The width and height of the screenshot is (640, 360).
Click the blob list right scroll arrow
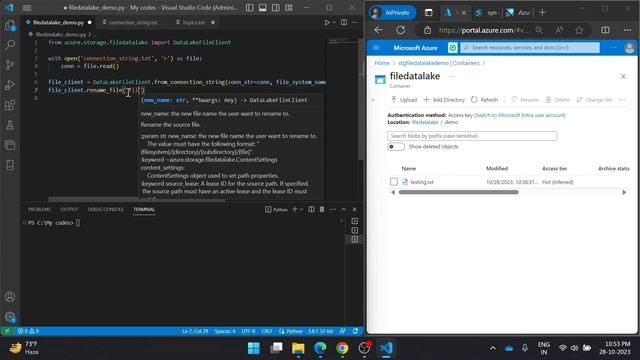pos(624,192)
